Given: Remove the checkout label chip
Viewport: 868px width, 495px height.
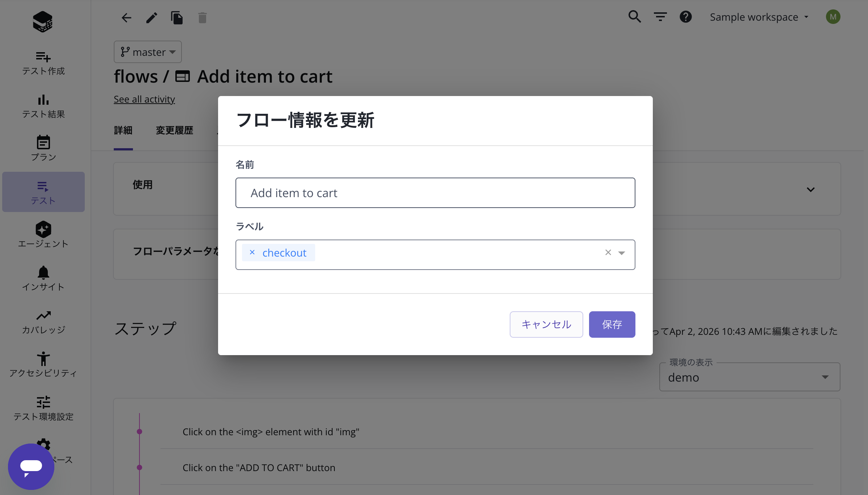Looking at the screenshot, I should pyautogui.click(x=253, y=252).
